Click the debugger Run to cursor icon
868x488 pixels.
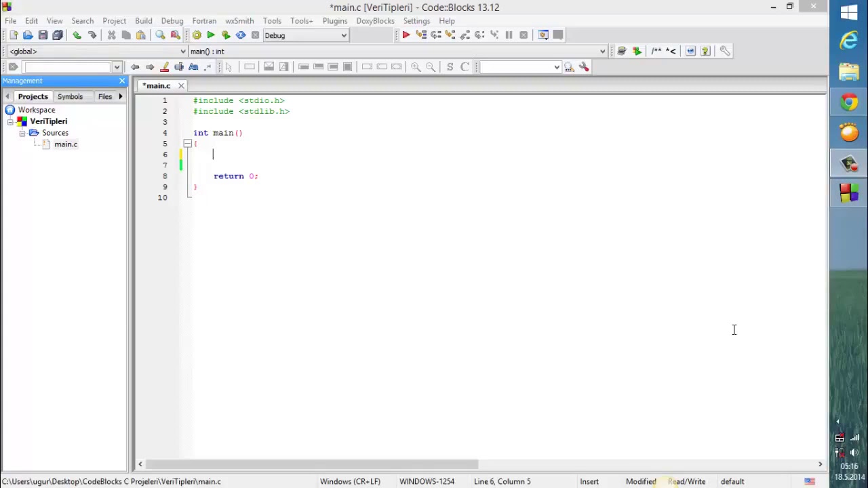420,35
